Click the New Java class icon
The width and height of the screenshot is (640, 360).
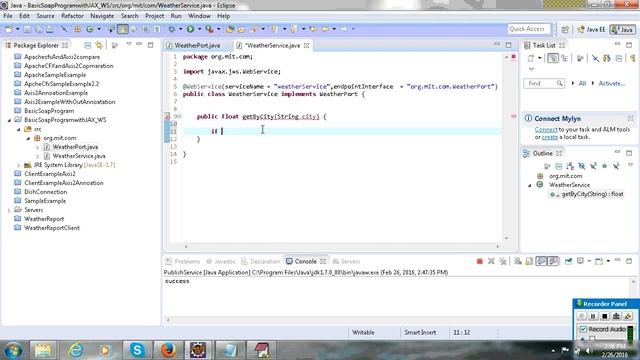(89, 29)
